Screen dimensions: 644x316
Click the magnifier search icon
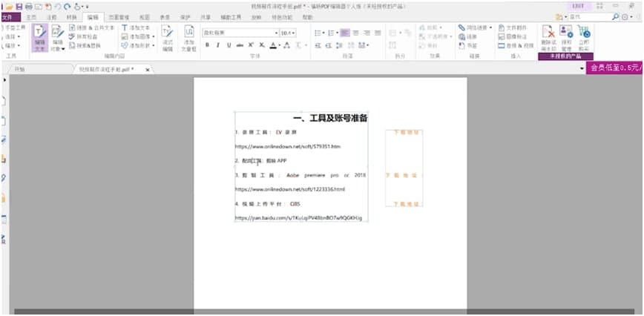[x=615, y=17]
